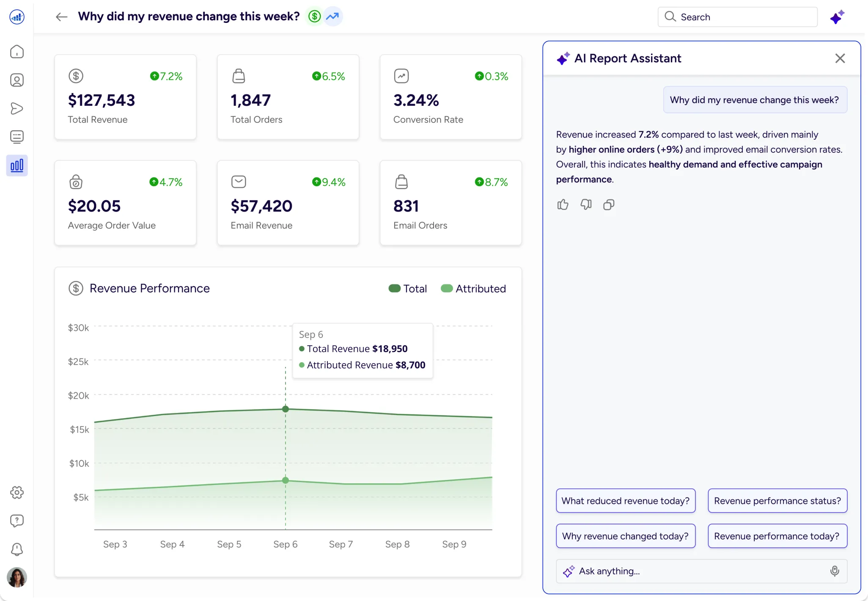Open the AI sparkle assistant icon top right
The image size is (868, 601).
(837, 17)
